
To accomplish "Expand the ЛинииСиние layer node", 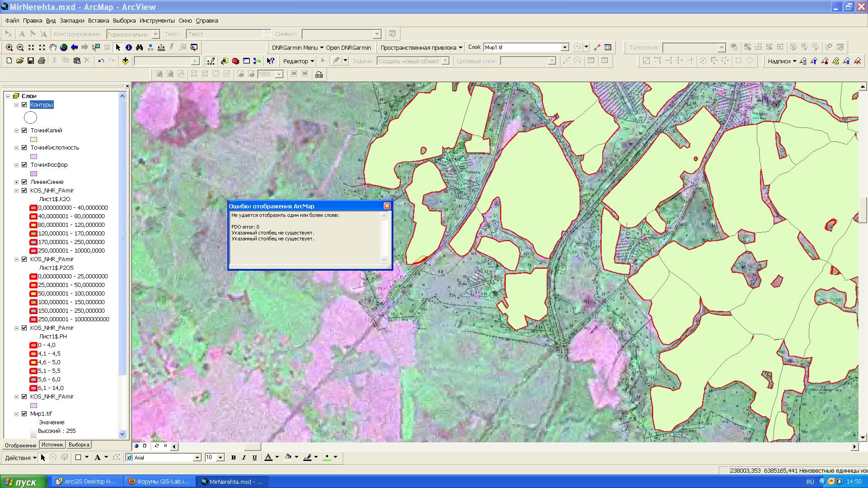I will pyautogui.click(x=17, y=182).
